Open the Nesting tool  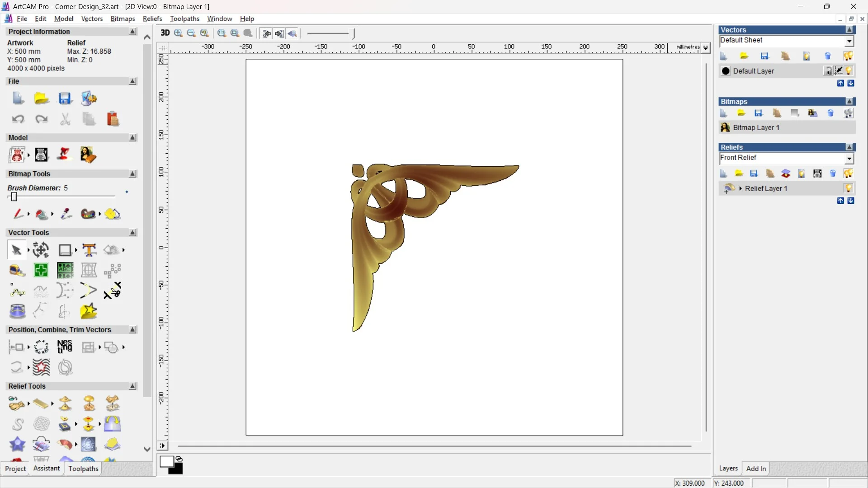[65, 347]
